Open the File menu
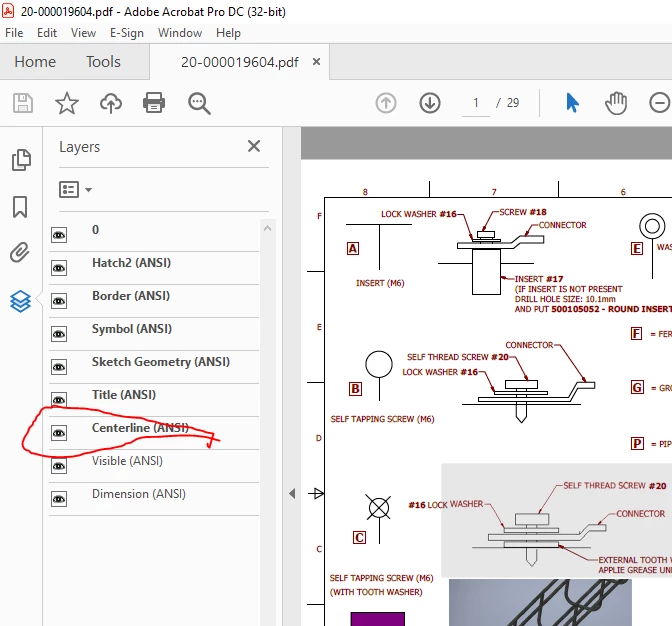The image size is (672, 626). (14, 33)
